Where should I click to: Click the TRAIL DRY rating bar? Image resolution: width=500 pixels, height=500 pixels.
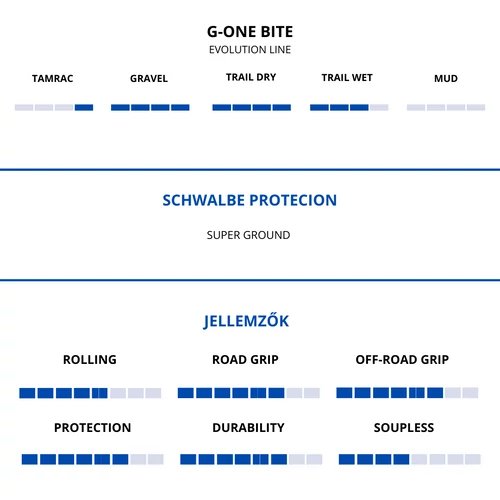pos(252,107)
